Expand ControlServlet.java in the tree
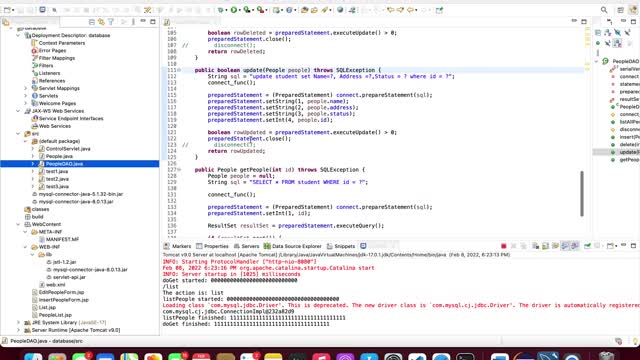 pyautogui.click(x=33, y=149)
